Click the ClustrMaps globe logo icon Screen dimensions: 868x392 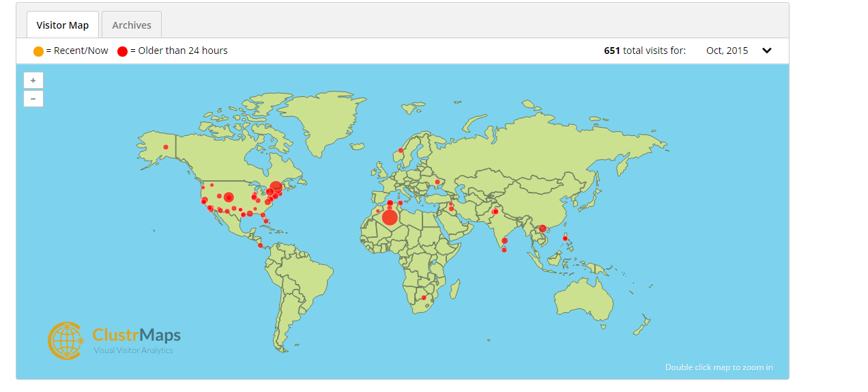point(65,340)
